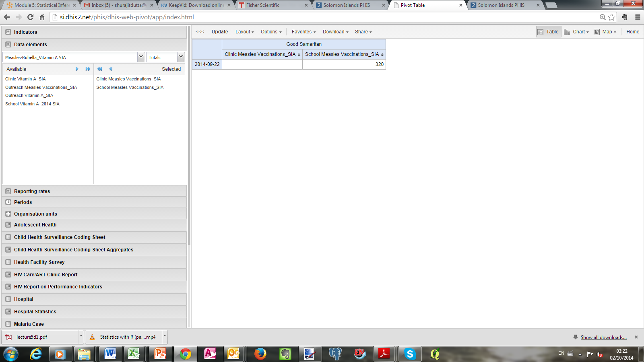Open Internet Explorer from taskbar
Screen dimensions: 644x362
(x=36, y=354)
